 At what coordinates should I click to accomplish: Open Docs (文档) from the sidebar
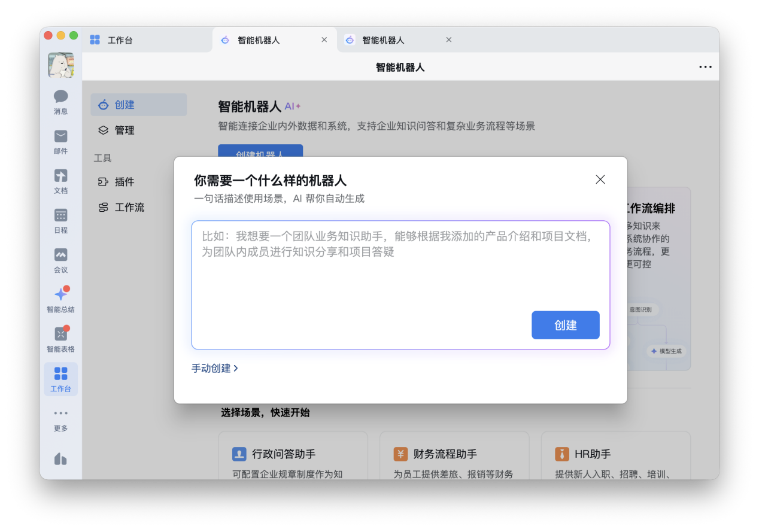pyautogui.click(x=60, y=180)
